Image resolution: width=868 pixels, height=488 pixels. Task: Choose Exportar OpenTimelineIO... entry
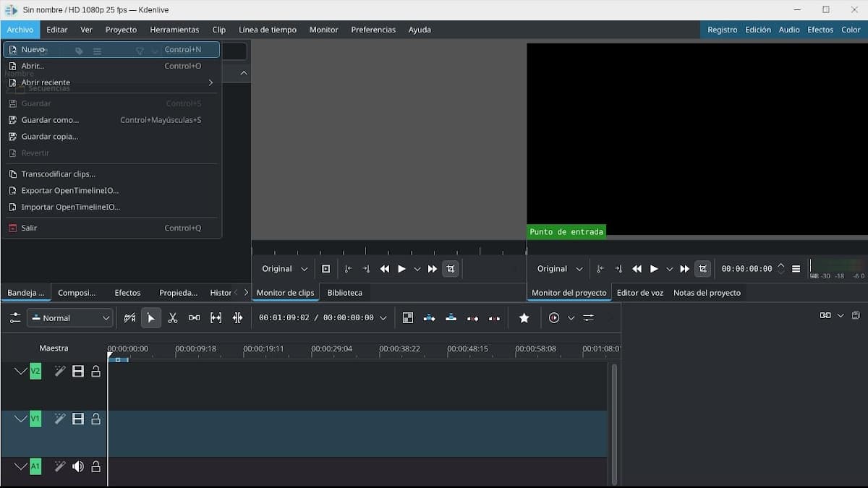point(111,191)
